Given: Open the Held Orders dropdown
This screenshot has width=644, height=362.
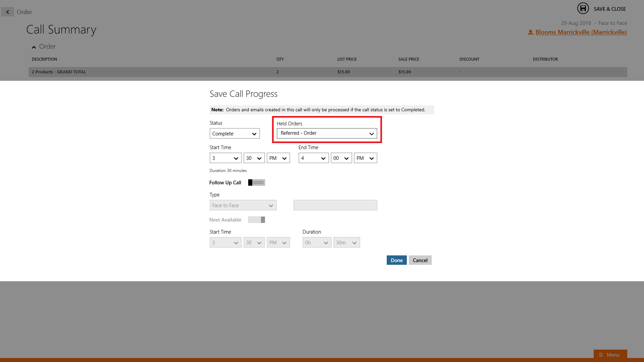Looking at the screenshot, I should tap(327, 133).
